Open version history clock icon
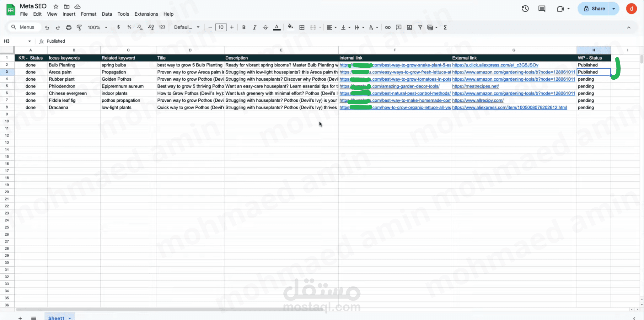Screen dimensions: 644x320 525,9
